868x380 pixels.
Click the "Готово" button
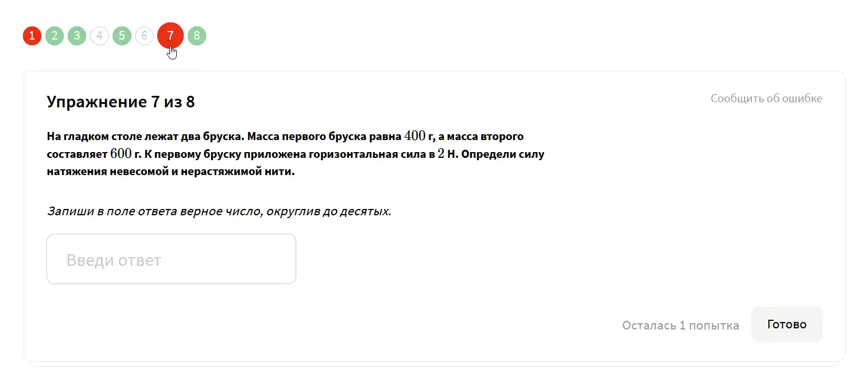787,324
